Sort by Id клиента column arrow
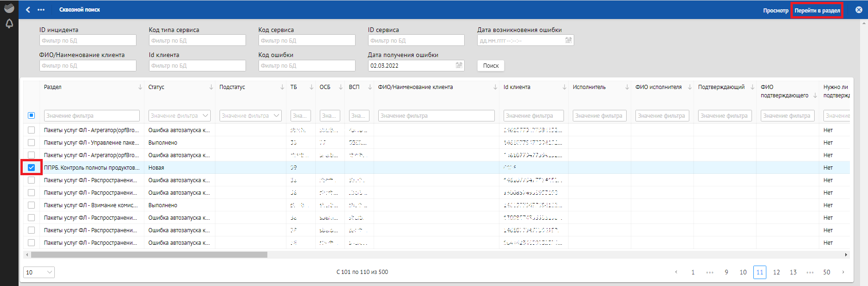This screenshot has width=868, height=286. pos(564,87)
